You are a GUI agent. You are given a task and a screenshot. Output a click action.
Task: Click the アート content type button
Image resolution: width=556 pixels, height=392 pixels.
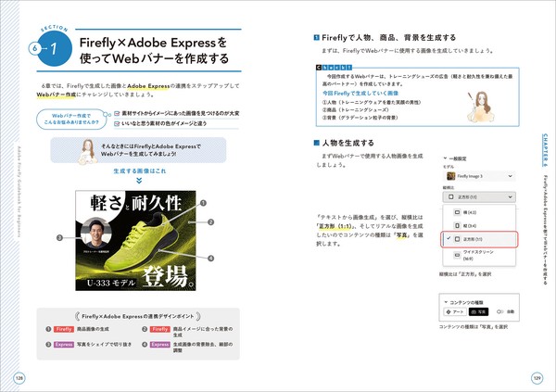point(455,311)
